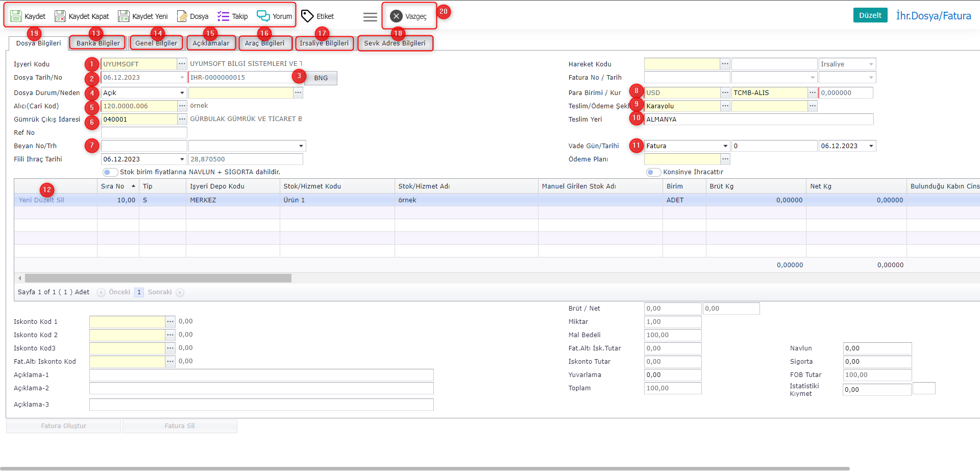Open TCMB-ALIS kur lookup ellipsis
980x471 pixels.
pyautogui.click(x=813, y=92)
